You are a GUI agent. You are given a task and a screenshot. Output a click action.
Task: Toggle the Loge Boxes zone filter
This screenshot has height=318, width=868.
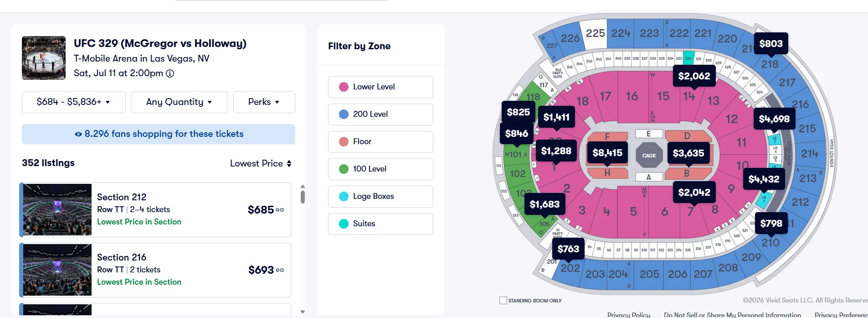point(380,197)
